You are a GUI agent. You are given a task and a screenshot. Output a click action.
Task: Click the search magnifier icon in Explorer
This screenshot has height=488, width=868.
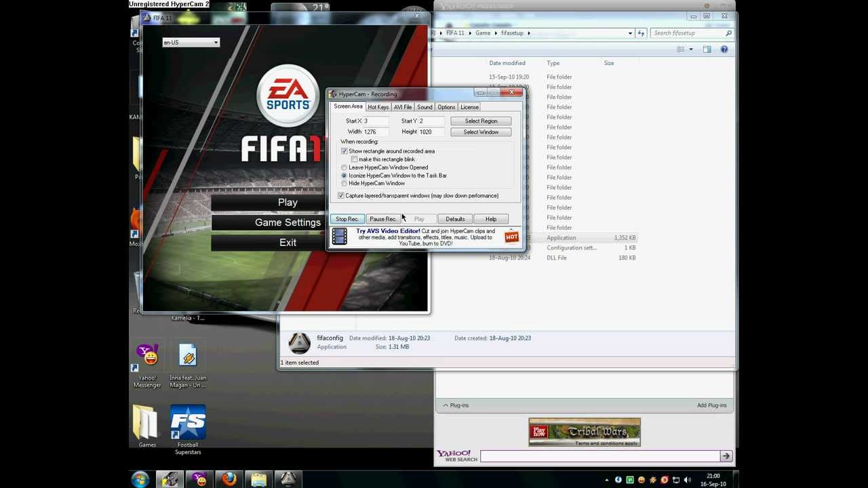728,33
